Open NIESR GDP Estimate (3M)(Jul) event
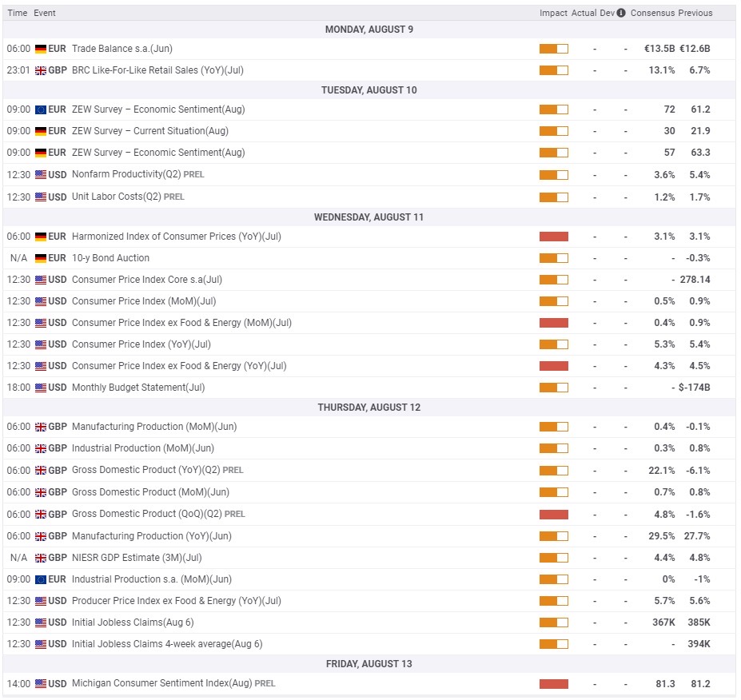Screen dimensions: 741x700 tap(137, 557)
